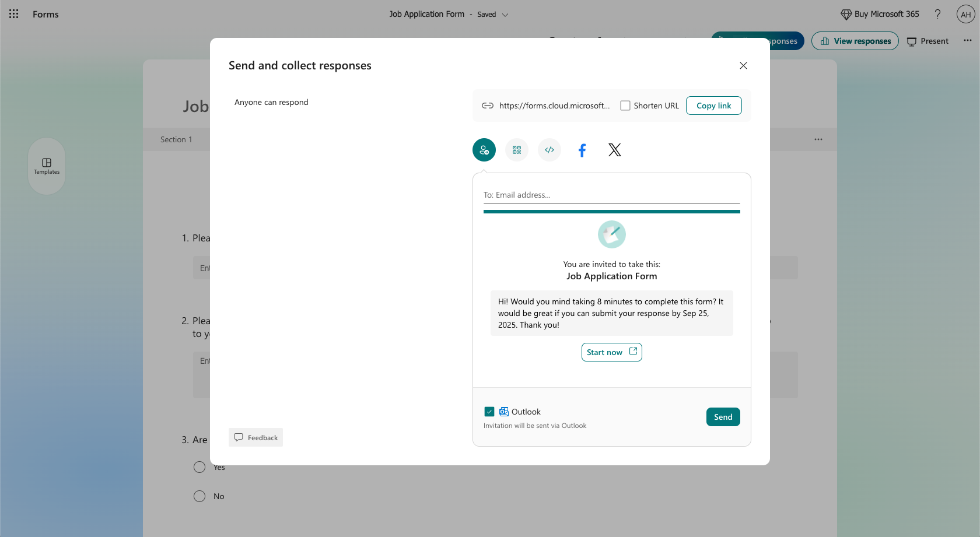Open the Microsoft app launcher grid
This screenshot has width=980, height=537.
tap(13, 14)
